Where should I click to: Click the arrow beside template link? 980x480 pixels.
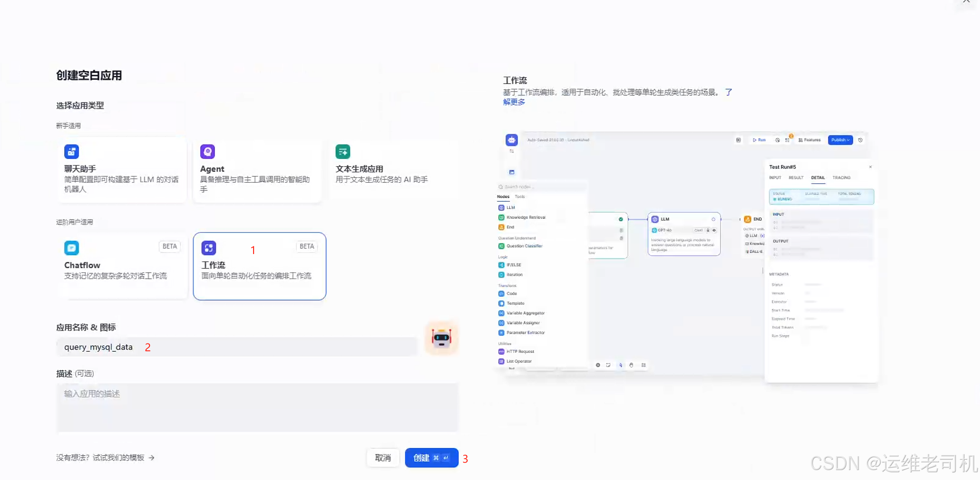coord(152,458)
